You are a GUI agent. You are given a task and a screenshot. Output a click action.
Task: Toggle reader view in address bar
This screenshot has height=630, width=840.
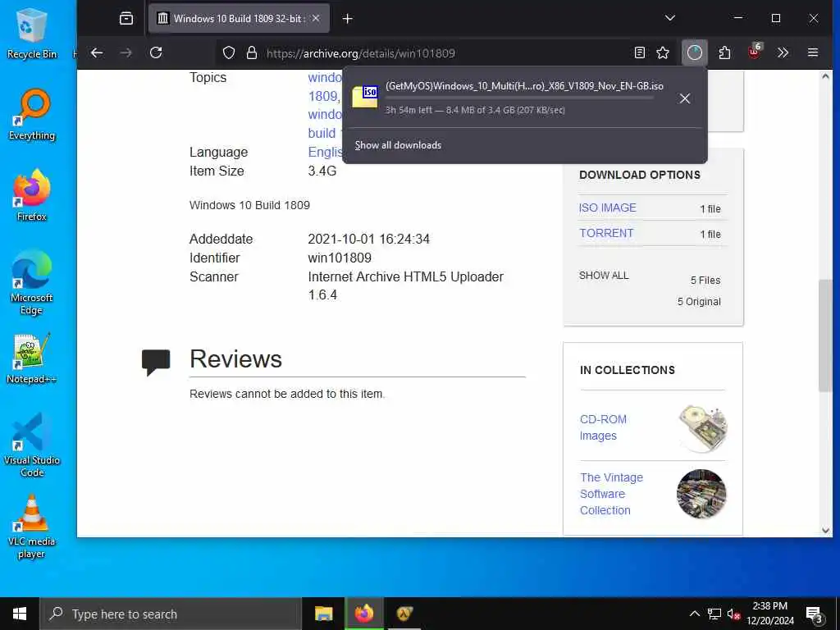639,53
